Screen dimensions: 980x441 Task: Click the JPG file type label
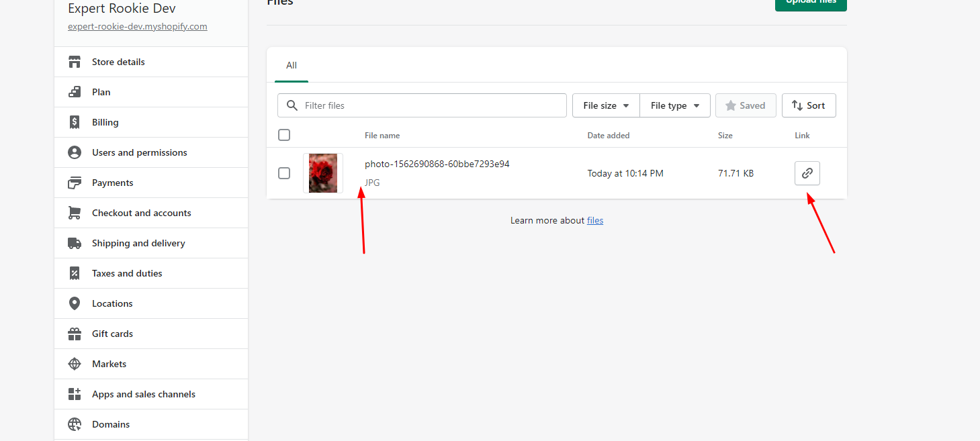[372, 183]
